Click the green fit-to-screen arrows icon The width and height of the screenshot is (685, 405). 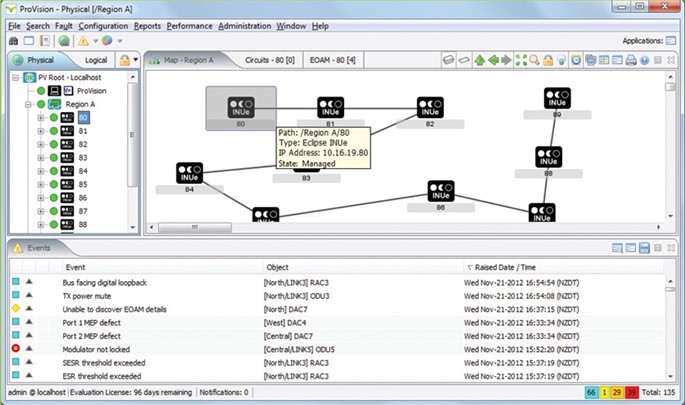521,60
